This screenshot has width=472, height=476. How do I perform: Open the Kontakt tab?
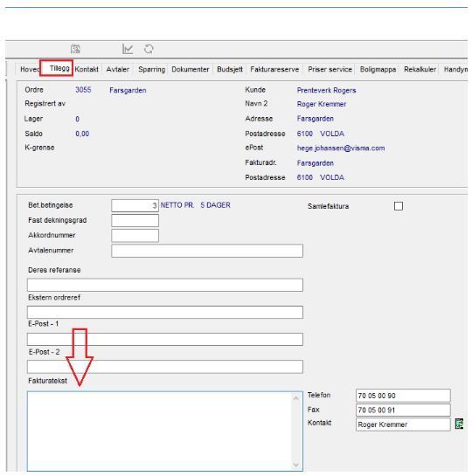tap(87, 69)
